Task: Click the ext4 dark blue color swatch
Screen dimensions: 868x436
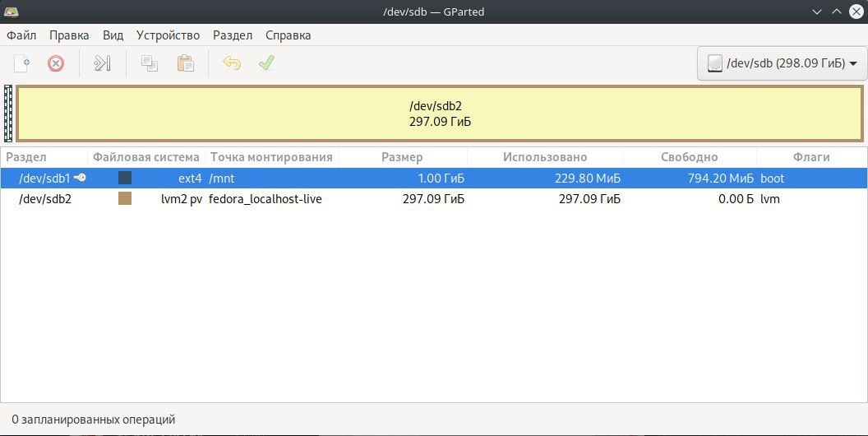Action: click(x=125, y=178)
